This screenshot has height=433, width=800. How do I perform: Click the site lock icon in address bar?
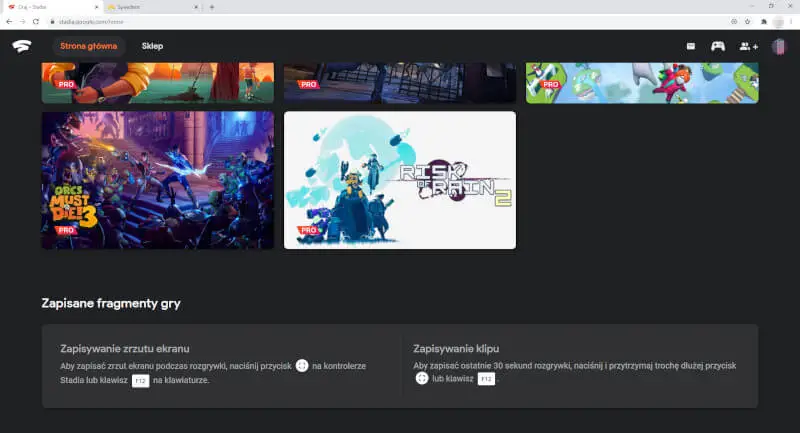pos(52,22)
